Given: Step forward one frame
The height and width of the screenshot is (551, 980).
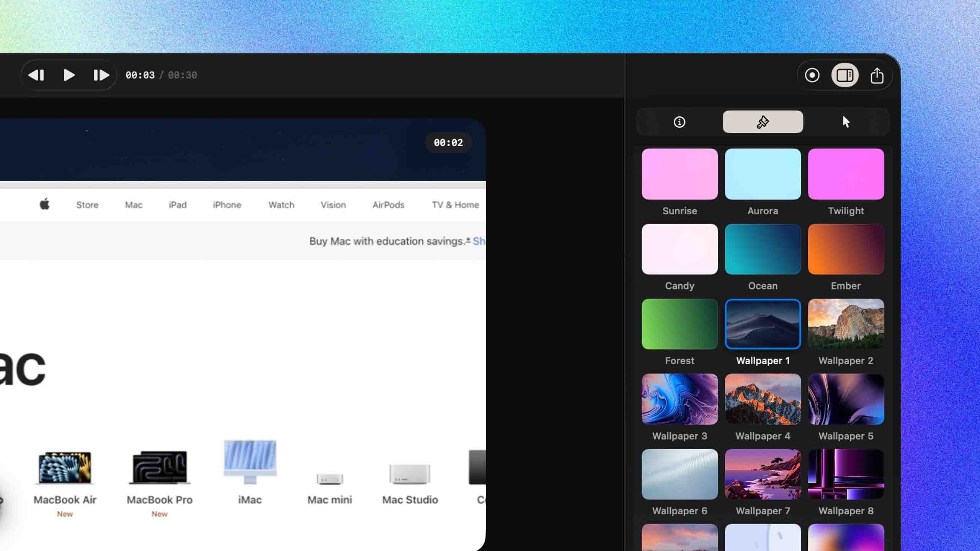Looking at the screenshot, I should coord(101,75).
